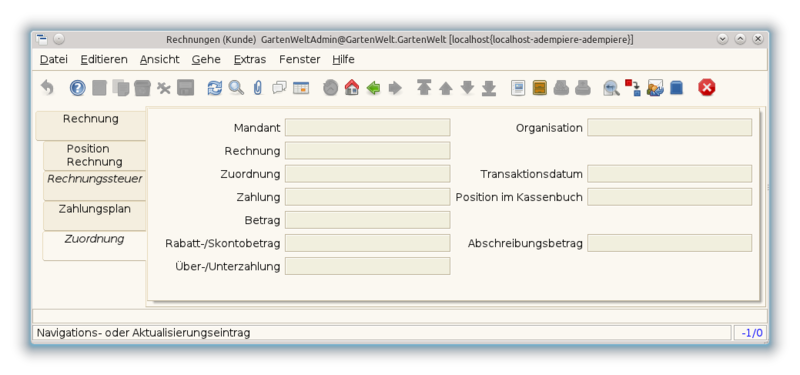Click the red Exit window icon

pos(707,88)
